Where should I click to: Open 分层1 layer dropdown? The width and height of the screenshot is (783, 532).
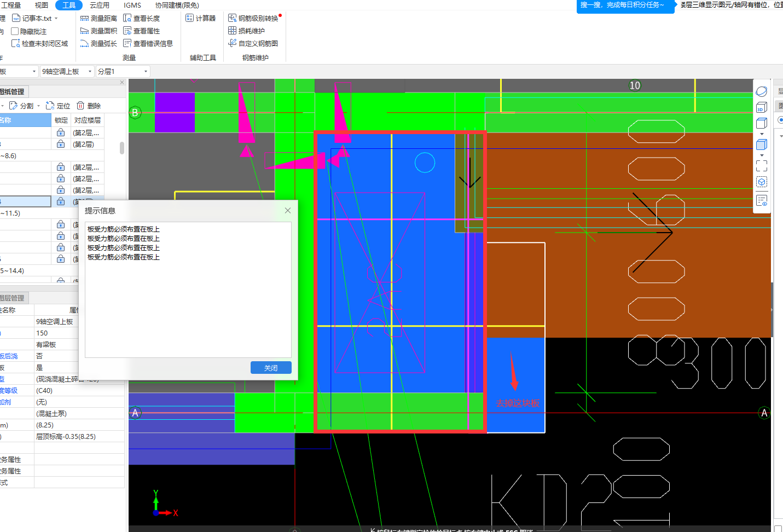point(123,71)
